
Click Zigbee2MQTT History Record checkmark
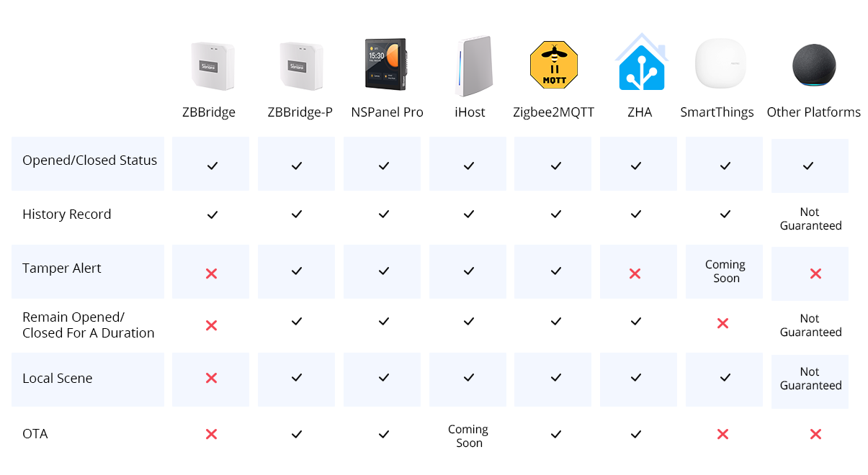pyautogui.click(x=555, y=214)
